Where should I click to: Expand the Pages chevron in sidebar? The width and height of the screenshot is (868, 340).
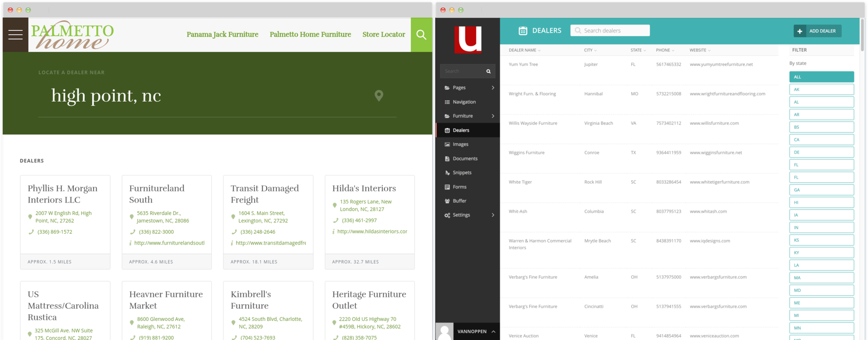493,88
